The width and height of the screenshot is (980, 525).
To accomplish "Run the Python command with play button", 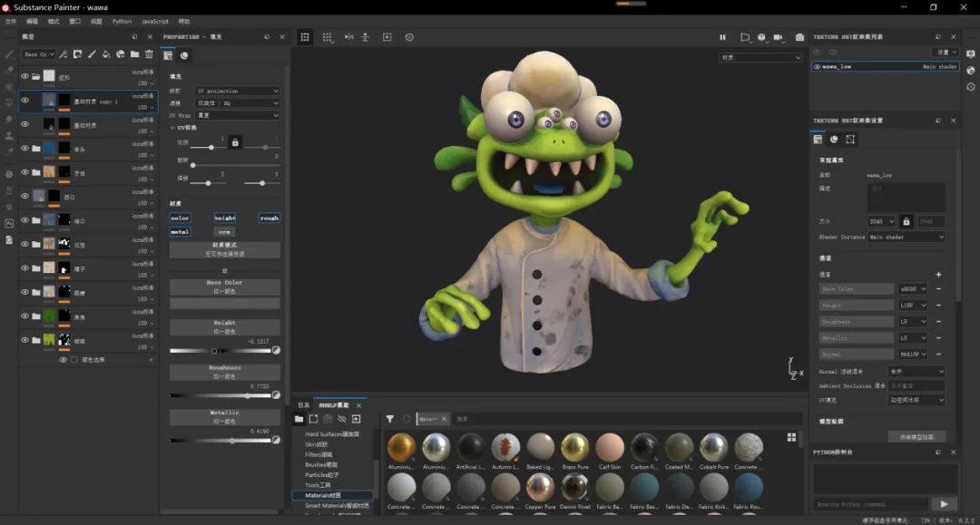I will pyautogui.click(x=944, y=504).
